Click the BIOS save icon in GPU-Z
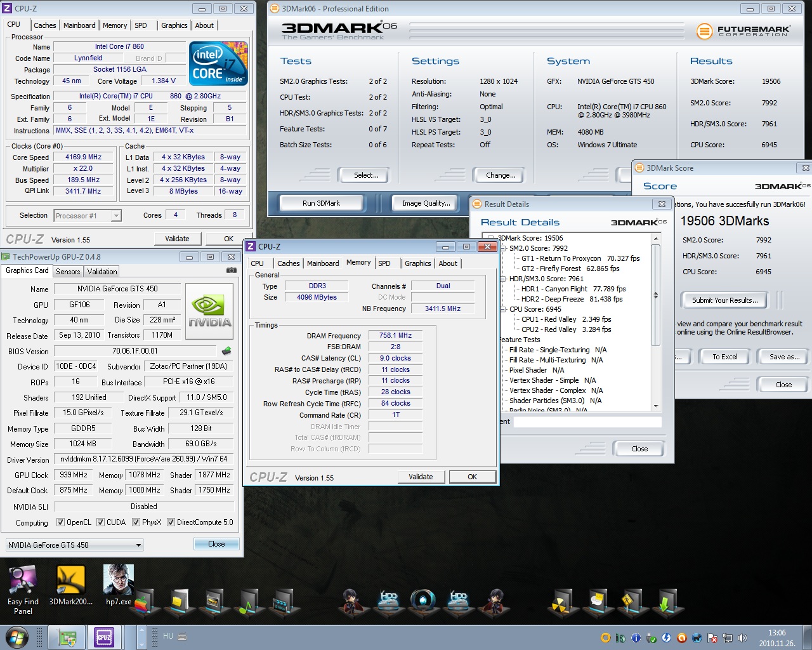 (x=226, y=351)
